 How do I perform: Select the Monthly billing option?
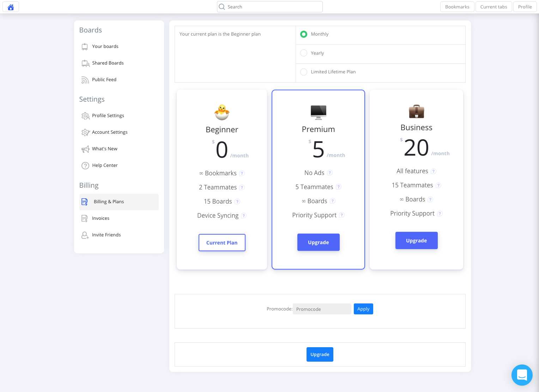pyautogui.click(x=304, y=34)
